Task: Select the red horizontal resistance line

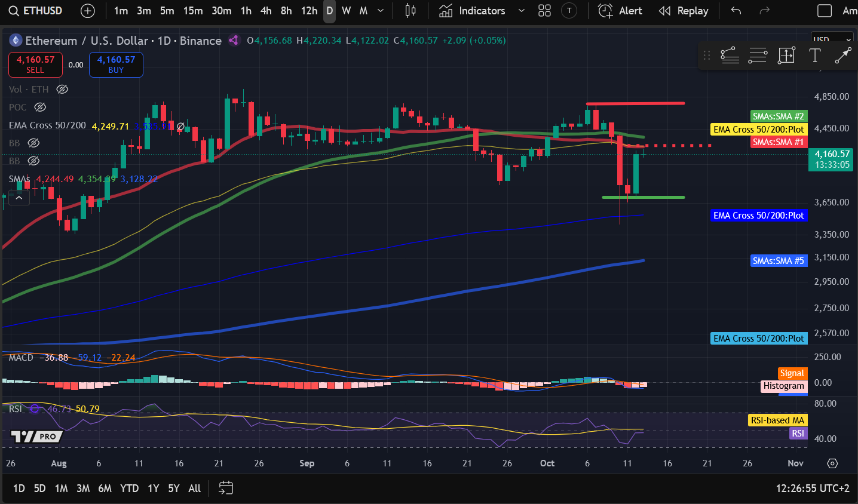Action: click(635, 103)
